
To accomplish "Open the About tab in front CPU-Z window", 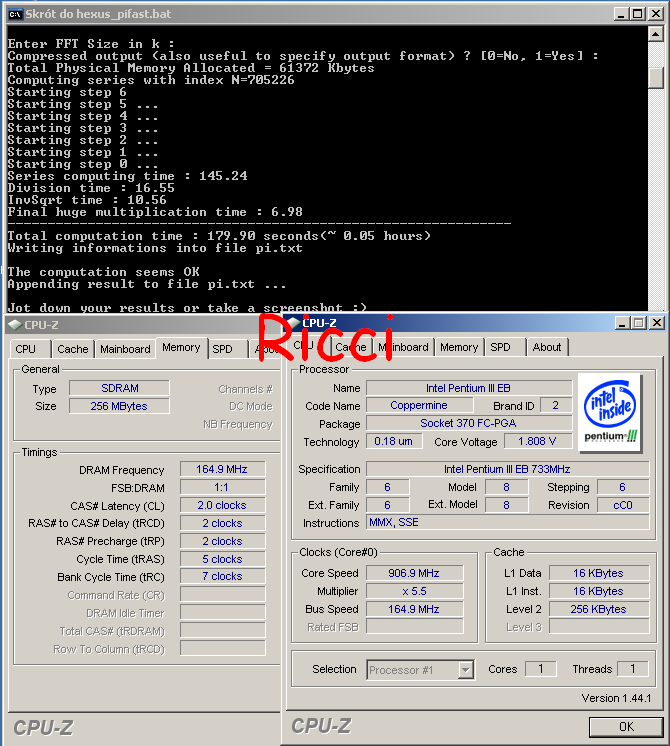I will click(547, 347).
